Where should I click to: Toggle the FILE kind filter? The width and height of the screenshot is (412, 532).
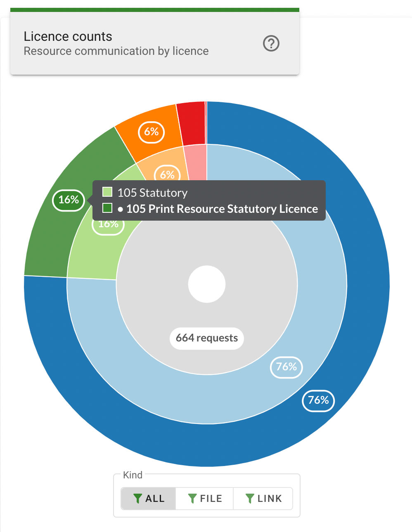click(x=204, y=499)
